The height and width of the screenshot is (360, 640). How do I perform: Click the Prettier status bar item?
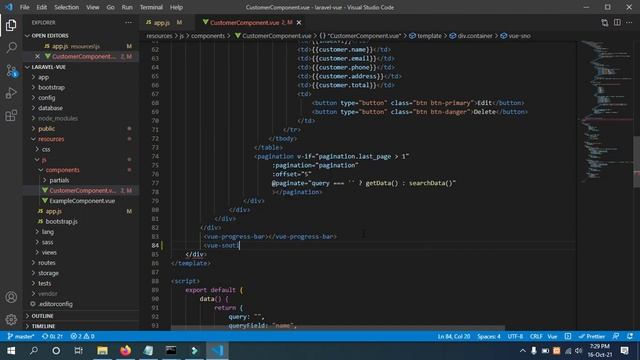point(591,336)
